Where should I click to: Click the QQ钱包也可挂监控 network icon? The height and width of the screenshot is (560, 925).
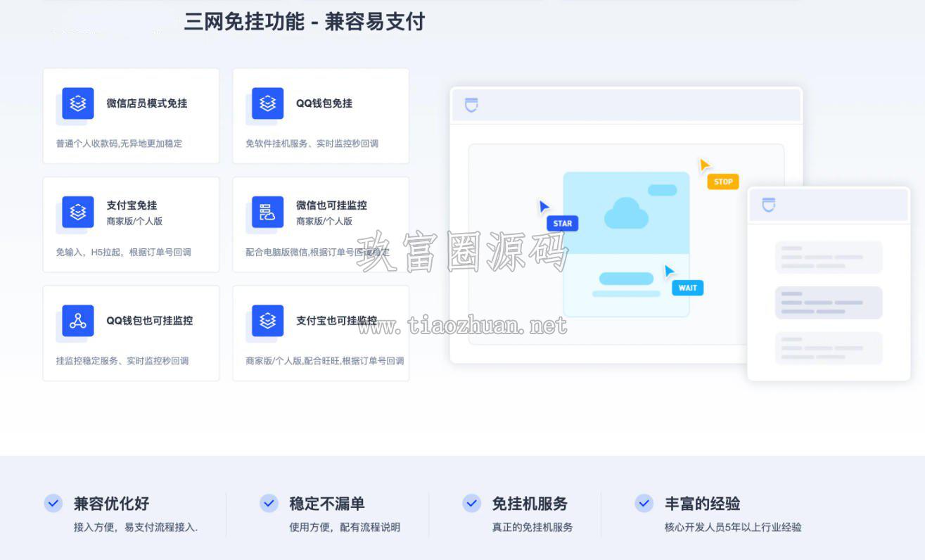78,321
